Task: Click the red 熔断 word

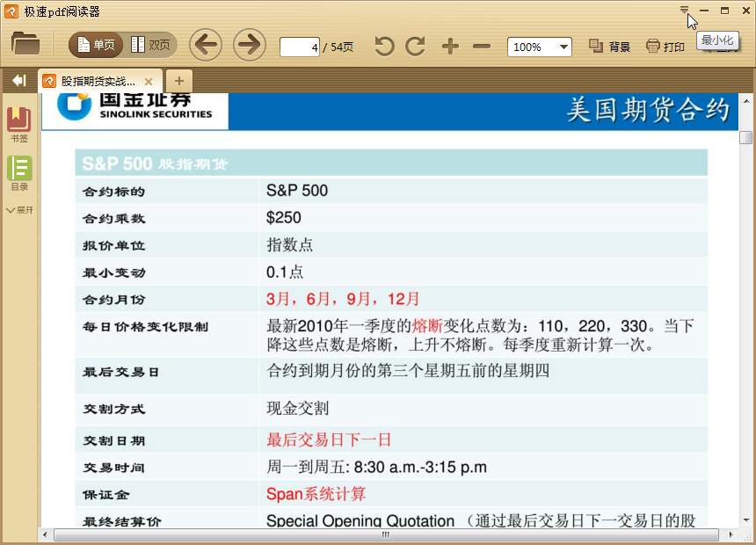Action: tap(427, 326)
